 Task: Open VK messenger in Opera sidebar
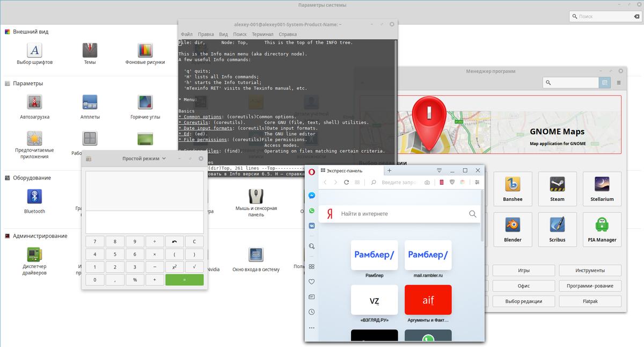[x=311, y=225]
